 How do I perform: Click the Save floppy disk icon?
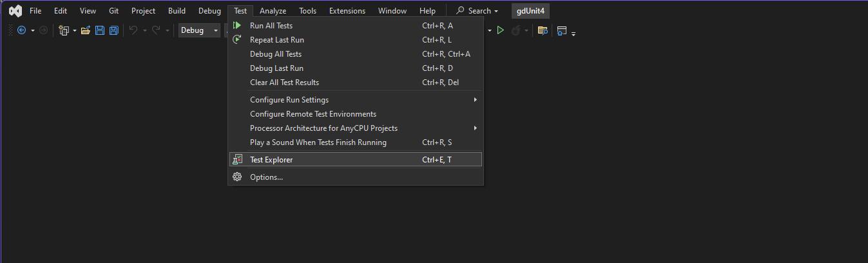click(100, 30)
